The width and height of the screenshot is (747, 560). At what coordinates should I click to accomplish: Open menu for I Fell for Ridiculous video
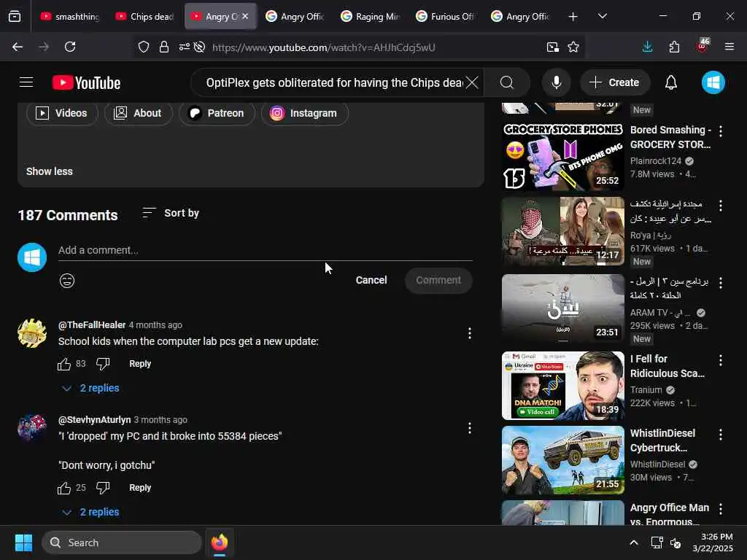click(721, 360)
